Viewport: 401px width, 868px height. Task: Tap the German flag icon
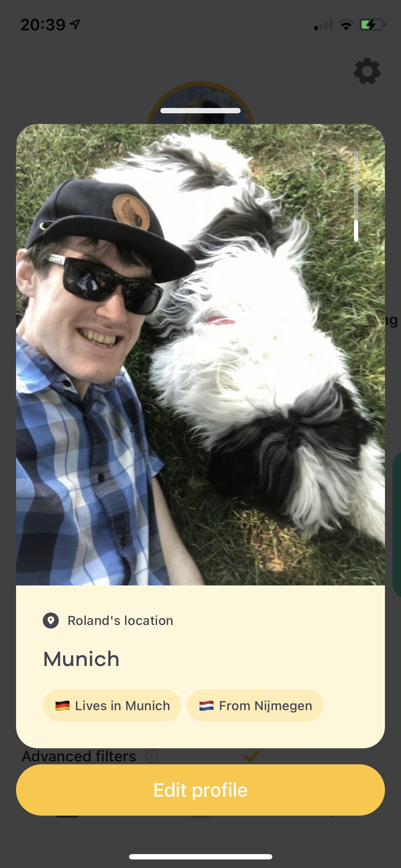tap(62, 706)
